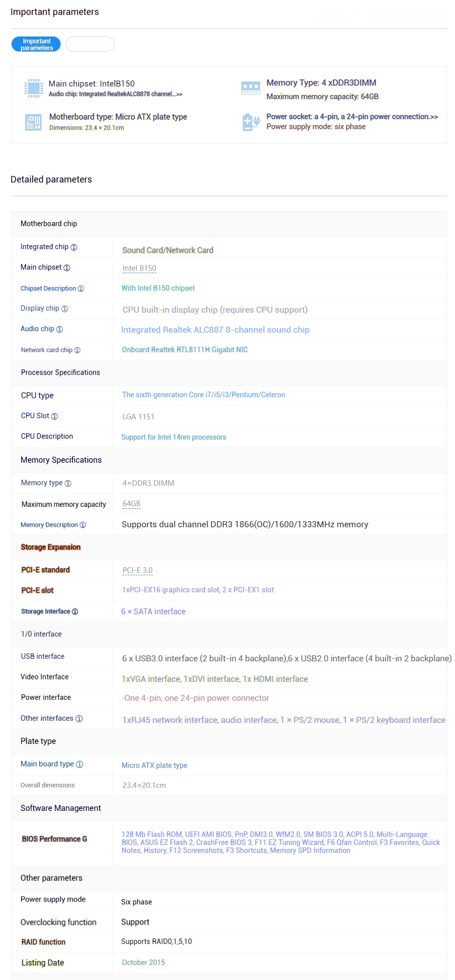Image resolution: width=455 pixels, height=980 pixels.
Task: Click the Maximum memory capacity: 64GB summary
Action: coord(322,97)
